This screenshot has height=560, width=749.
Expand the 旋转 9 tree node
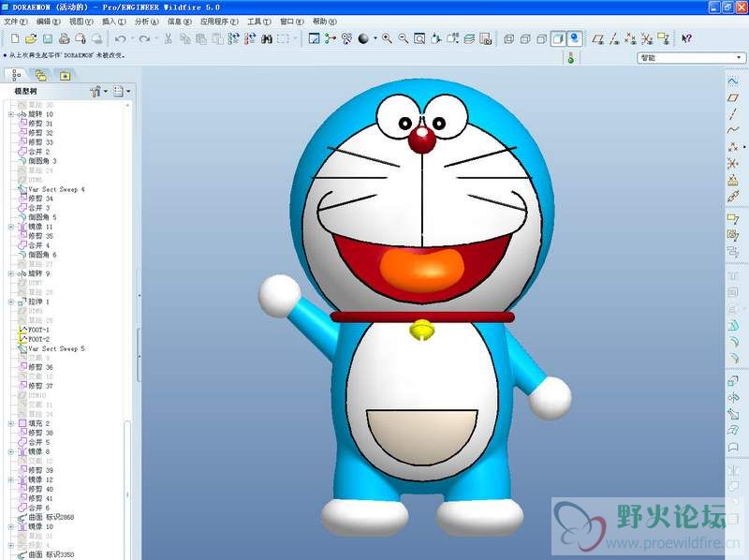pos(10,273)
